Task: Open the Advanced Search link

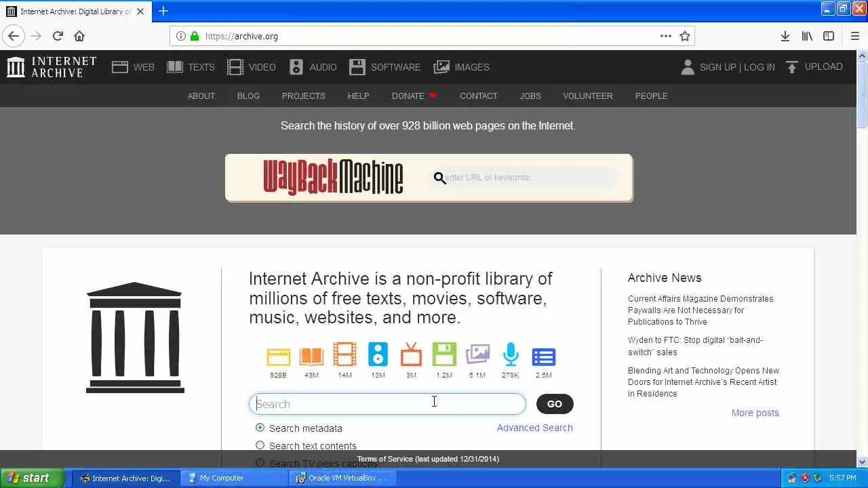Action: (x=535, y=428)
